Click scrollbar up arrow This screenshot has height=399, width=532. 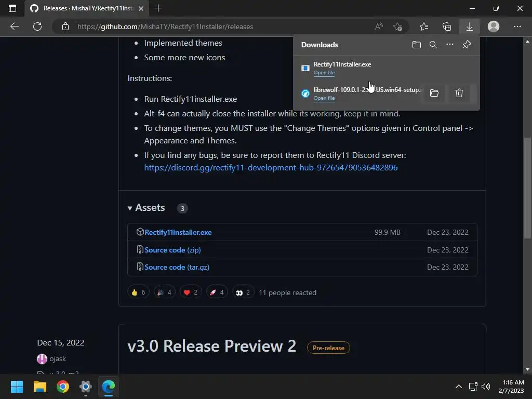click(527, 42)
